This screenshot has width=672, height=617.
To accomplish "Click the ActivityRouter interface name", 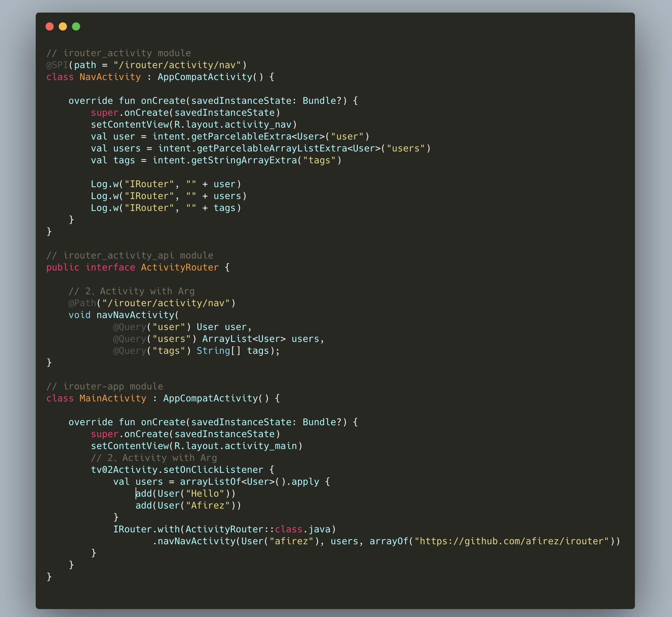I will (x=180, y=268).
